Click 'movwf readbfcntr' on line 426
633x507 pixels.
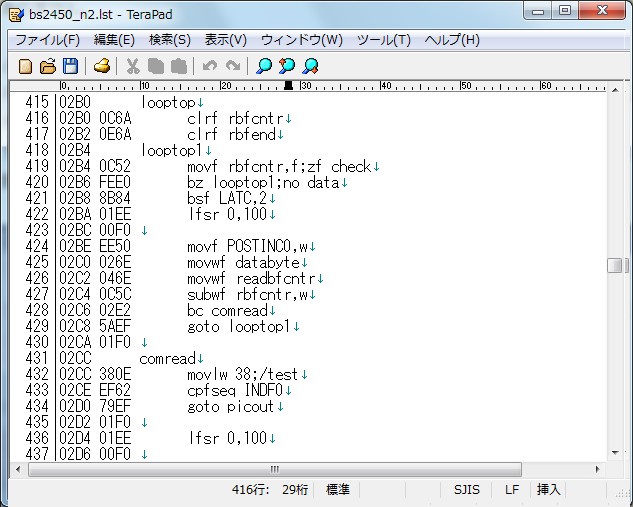pos(251,279)
